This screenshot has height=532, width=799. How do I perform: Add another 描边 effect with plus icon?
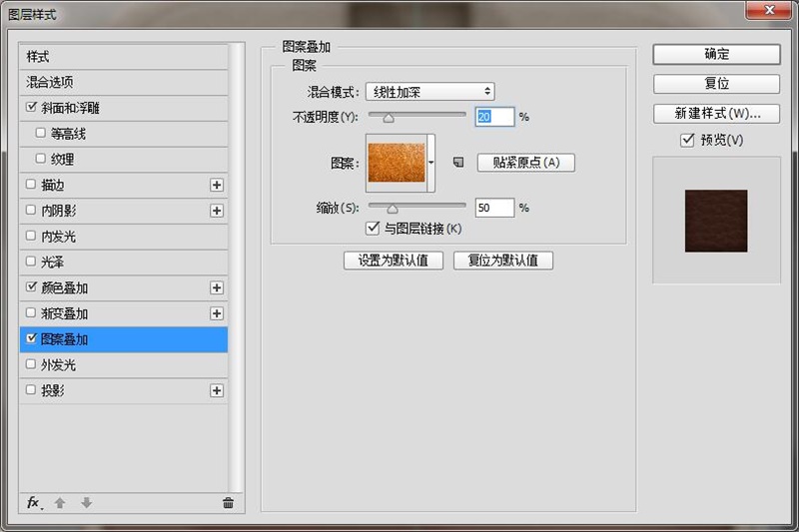(217, 185)
